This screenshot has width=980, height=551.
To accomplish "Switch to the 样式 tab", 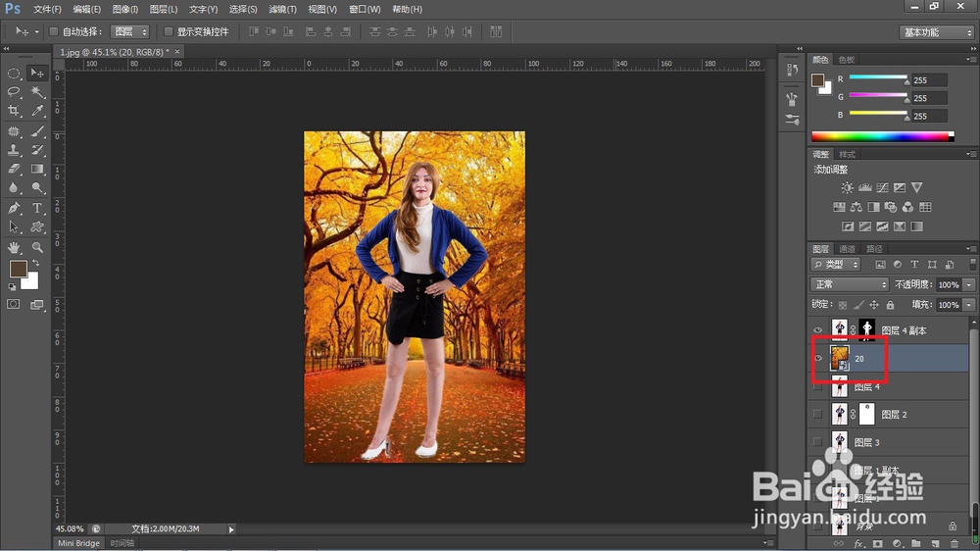I will coord(847,155).
